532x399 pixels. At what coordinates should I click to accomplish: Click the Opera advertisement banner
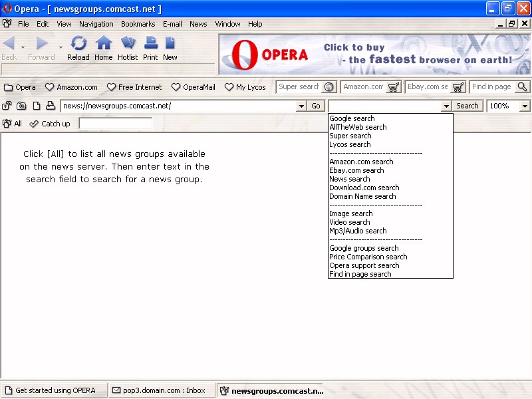tap(374, 55)
